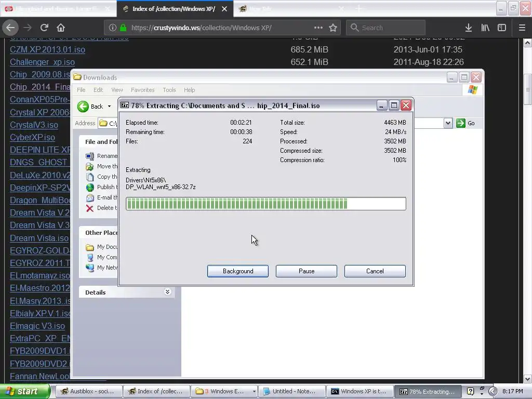
Task: Open My Network Places icon
Action: pyautogui.click(x=90, y=268)
